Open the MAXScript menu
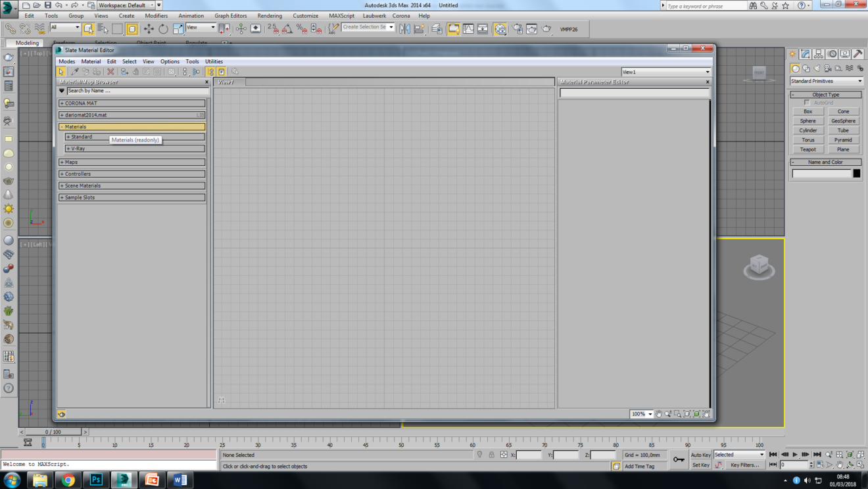 point(342,16)
